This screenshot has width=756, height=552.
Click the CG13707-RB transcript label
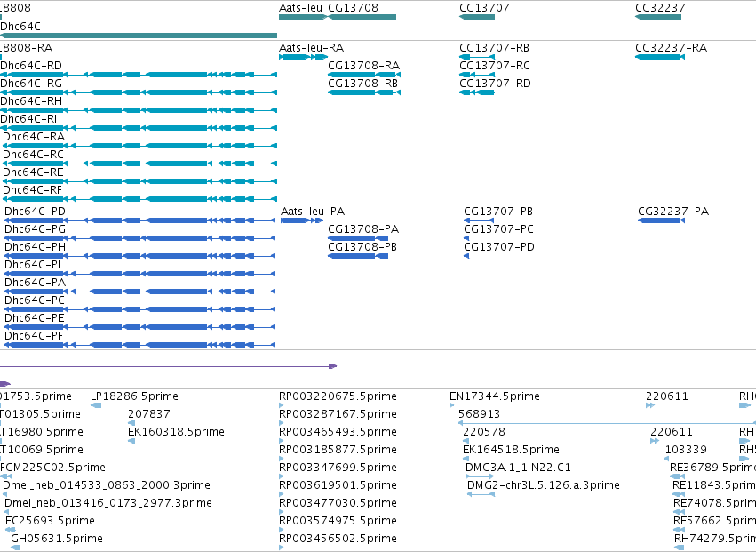(494, 47)
